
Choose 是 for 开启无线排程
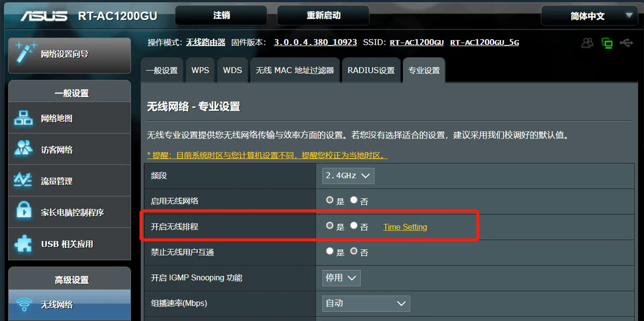point(330,226)
